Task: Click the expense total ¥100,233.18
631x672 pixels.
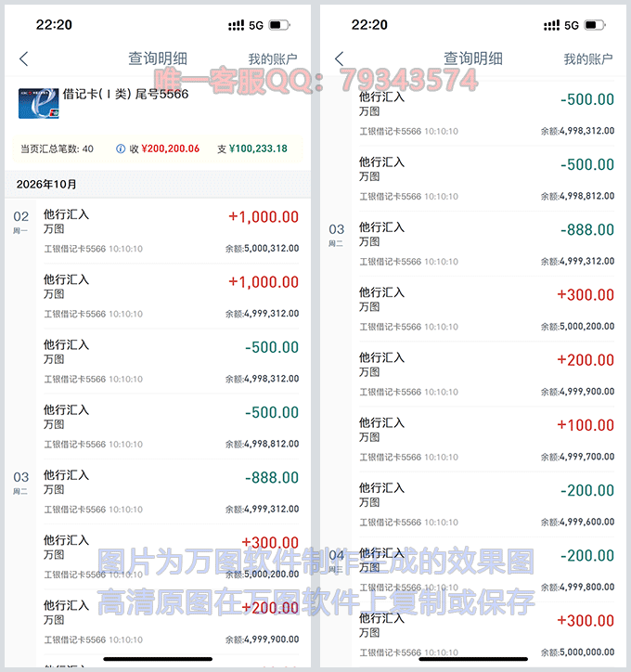Action: coord(258,149)
